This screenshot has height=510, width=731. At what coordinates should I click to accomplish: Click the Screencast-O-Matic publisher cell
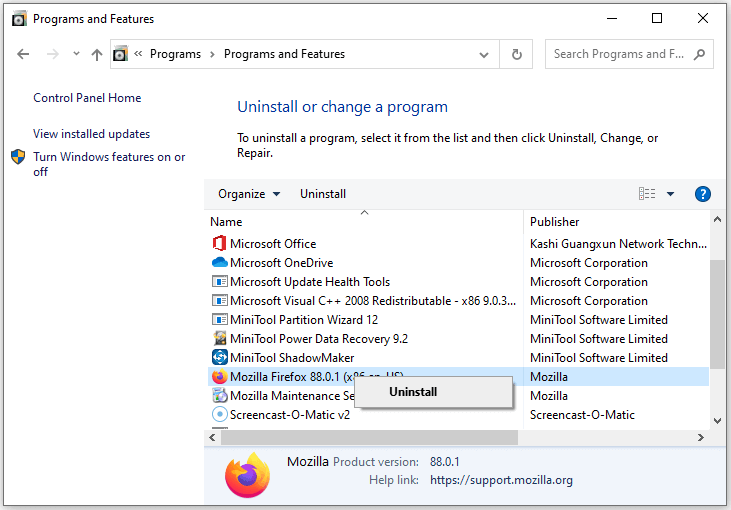582,414
